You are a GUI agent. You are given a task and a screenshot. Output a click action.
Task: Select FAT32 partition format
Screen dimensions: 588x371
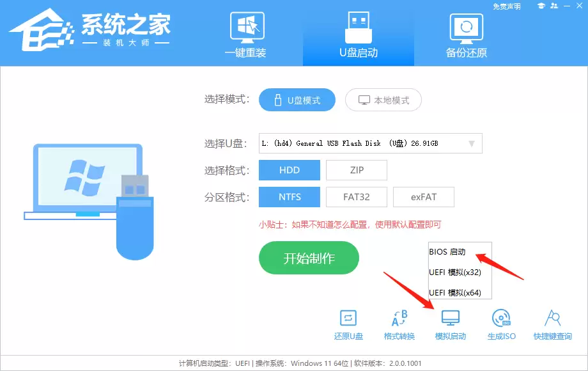point(357,197)
